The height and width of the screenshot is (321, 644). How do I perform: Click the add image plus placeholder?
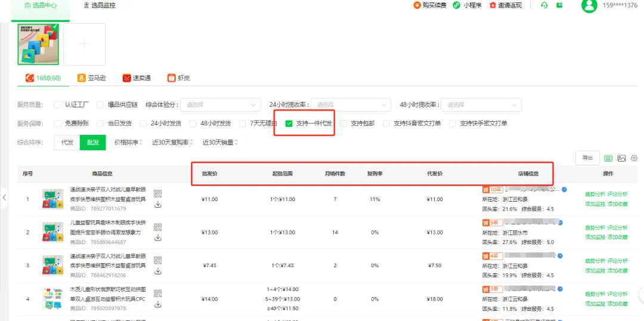point(85,44)
